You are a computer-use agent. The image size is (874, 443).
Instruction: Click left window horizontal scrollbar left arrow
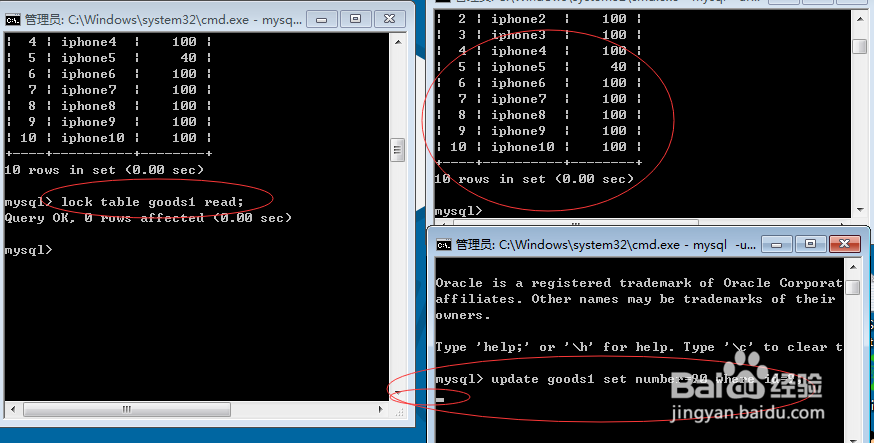[13, 410]
